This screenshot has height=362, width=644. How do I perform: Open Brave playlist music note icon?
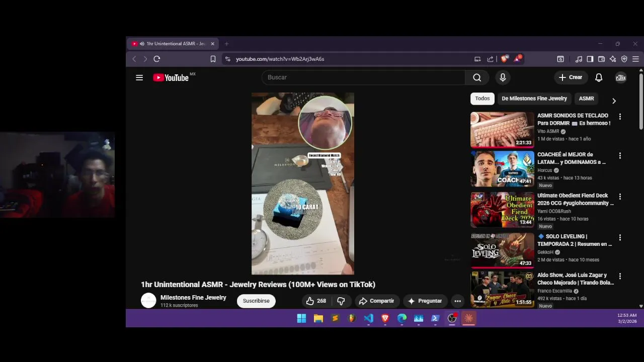[579, 59]
